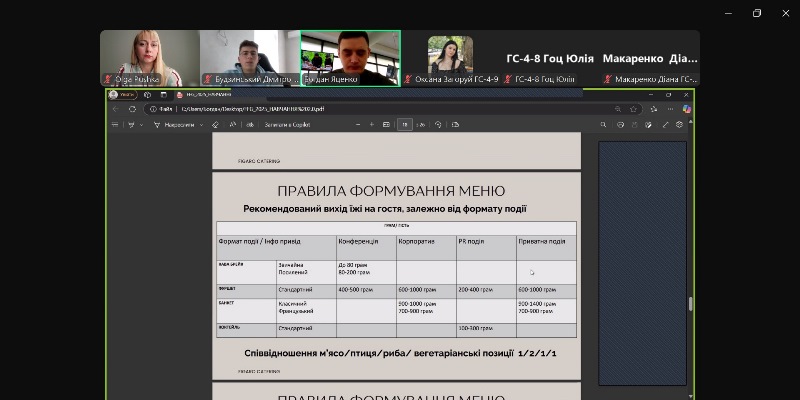The width and height of the screenshot is (800, 400).
Task: Click the scrollbar up arrow in PDF viewer
Action: pos(690,121)
